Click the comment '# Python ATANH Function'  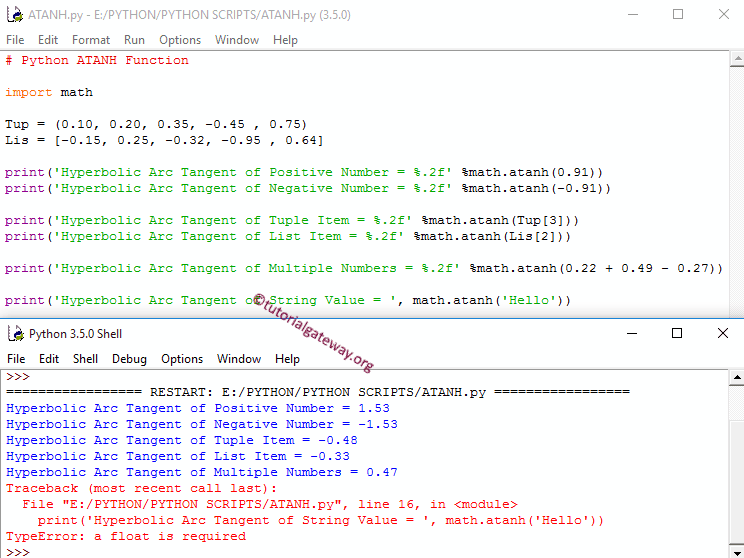[x=97, y=60]
